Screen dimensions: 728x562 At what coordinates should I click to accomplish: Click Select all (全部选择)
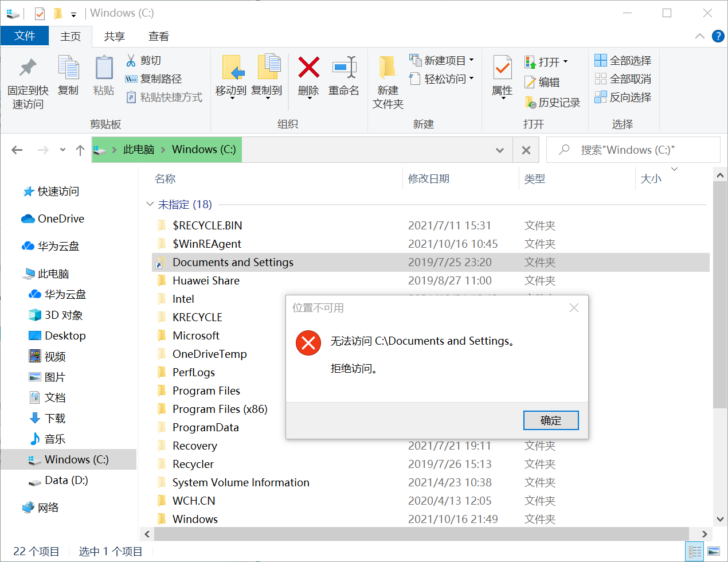pyautogui.click(x=623, y=60)
